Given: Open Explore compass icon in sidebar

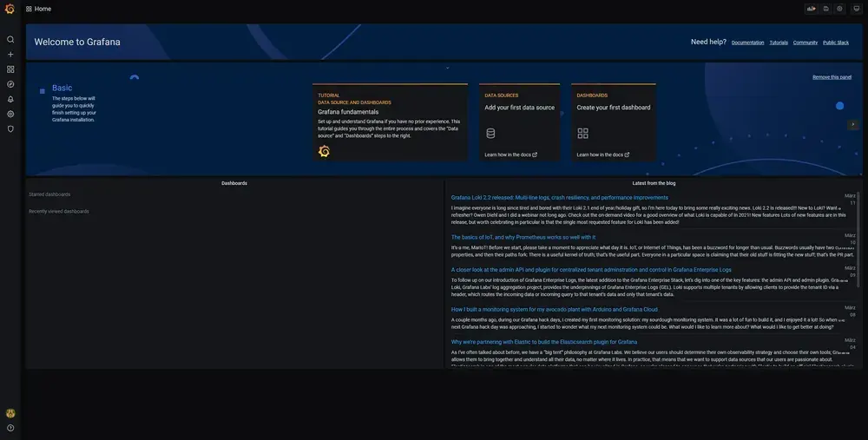Looking at the screenshot, I should coord(10,84).
